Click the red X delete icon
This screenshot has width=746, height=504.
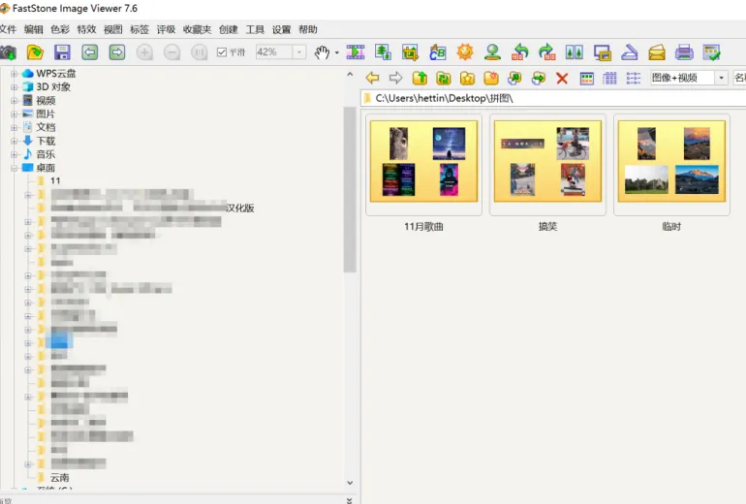pos(562,78)
